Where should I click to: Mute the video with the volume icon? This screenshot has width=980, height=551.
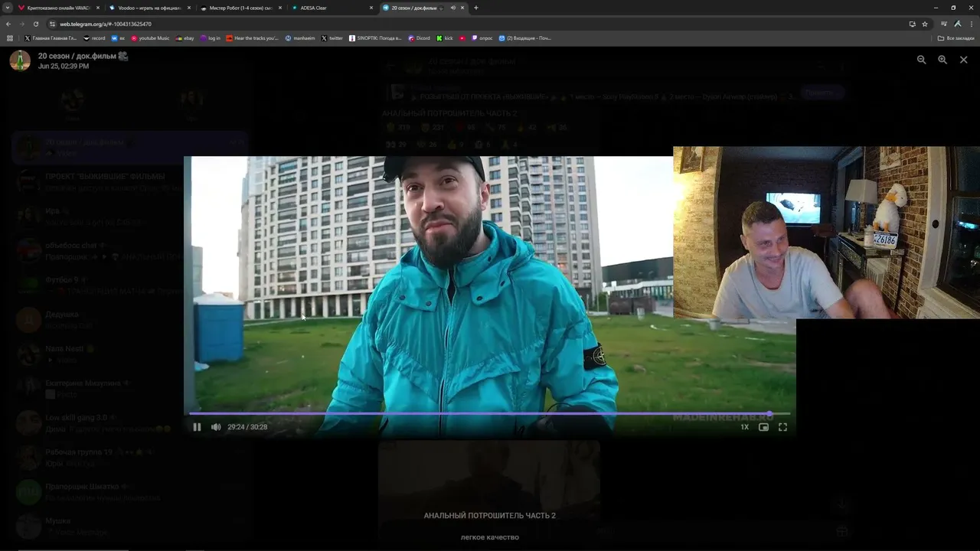216,427
